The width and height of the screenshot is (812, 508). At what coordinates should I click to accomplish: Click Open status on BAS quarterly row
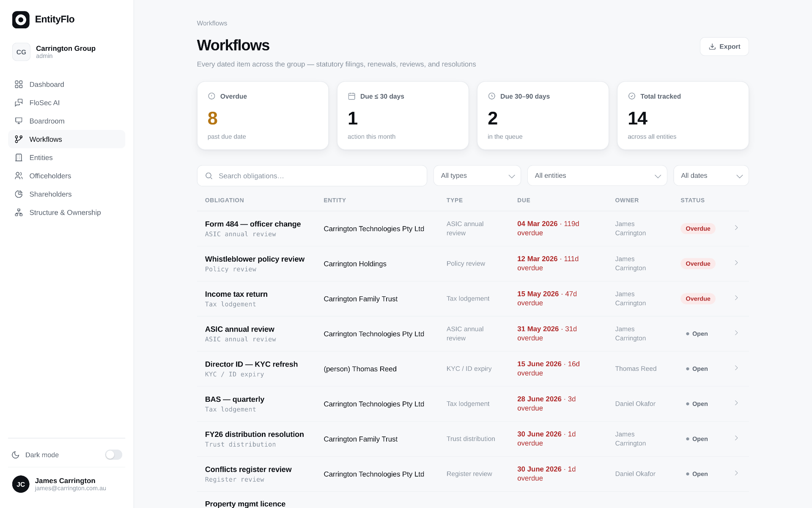click(x=697, y=404)
